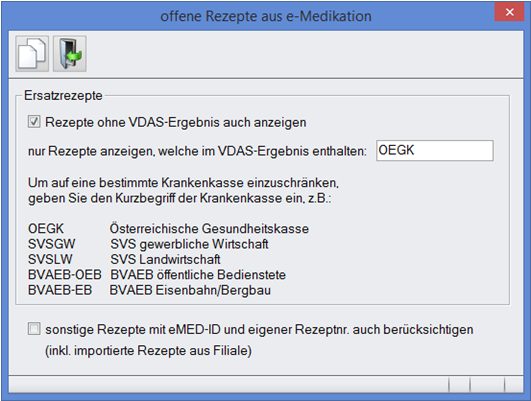The image size is (531, 401).
Task: Click the 'SVSGW' abbreviation
Action: tap(51, 244)
